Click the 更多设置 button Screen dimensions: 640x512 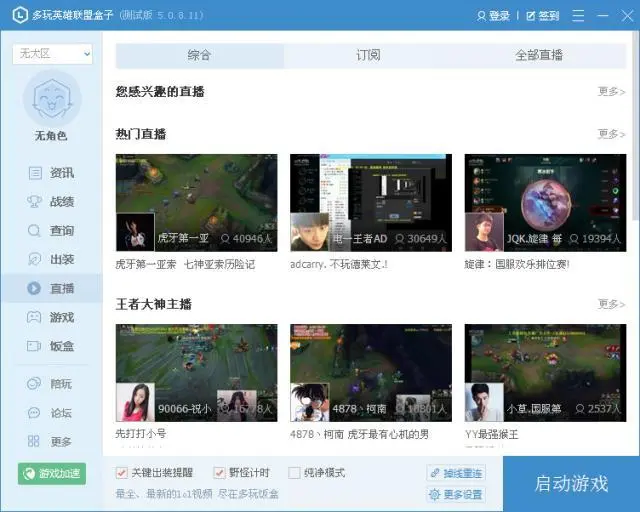[x=456, y=494]
